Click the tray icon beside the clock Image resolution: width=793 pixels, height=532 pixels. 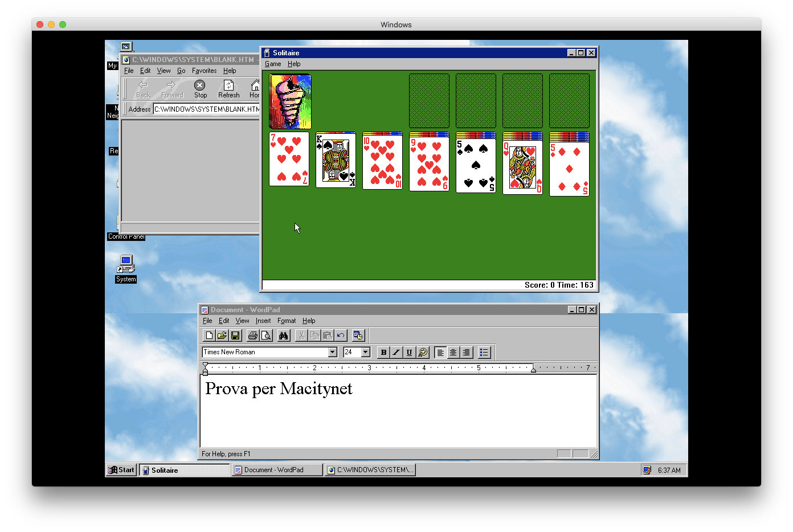pos(647,470)
